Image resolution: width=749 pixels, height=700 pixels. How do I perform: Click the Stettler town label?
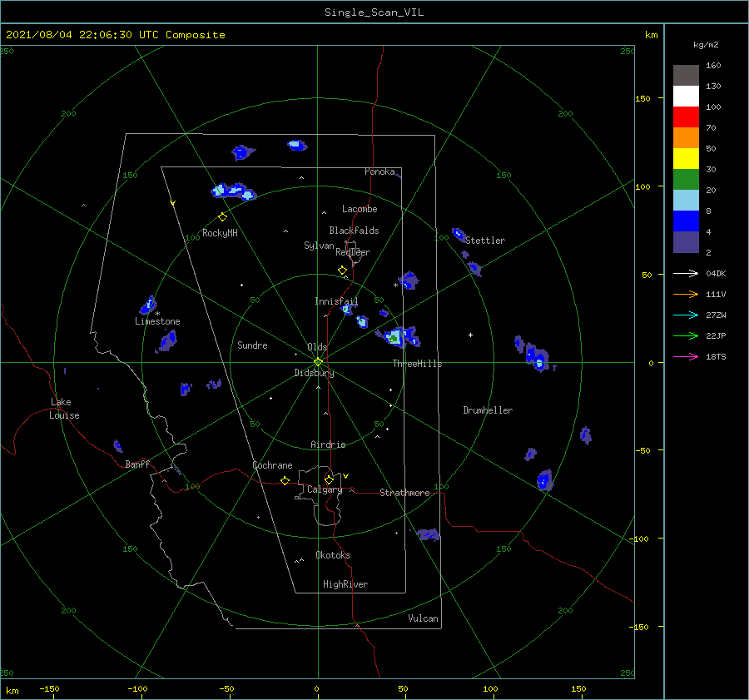pos(485,241)
